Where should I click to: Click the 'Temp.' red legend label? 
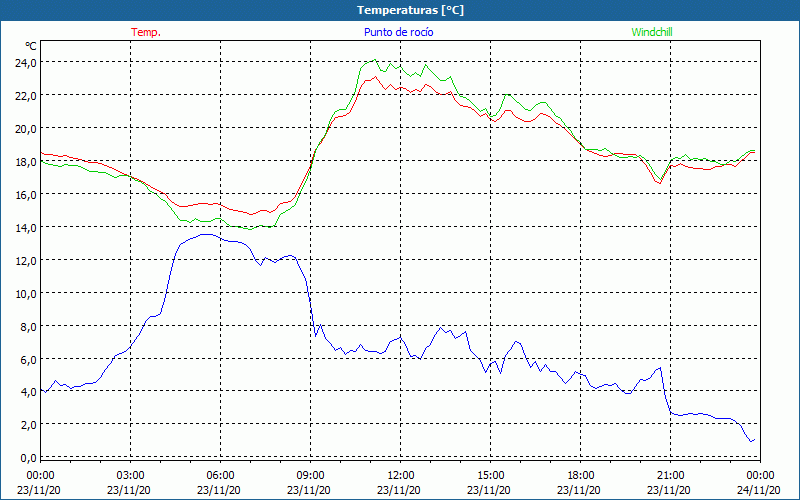[x=146, y=32]
